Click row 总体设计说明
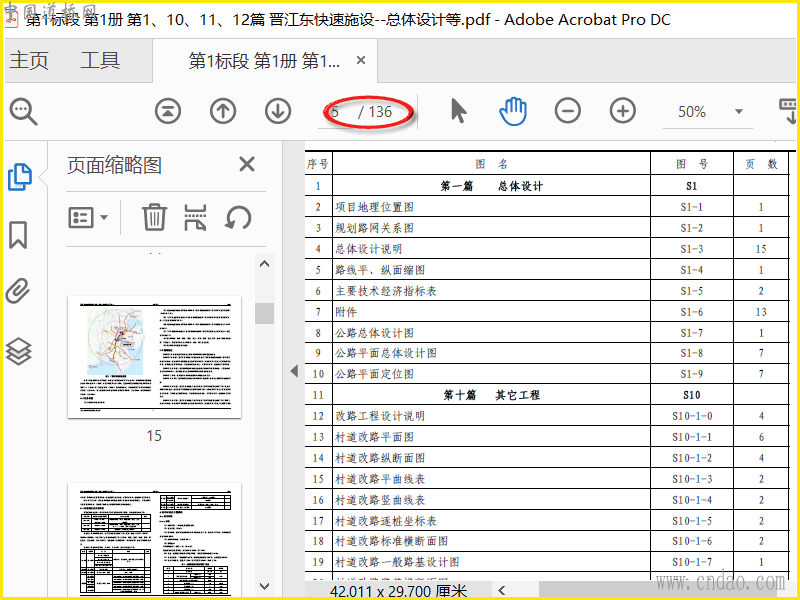The height and width of the screenshot is (600, 800). (x=547, y=248)
